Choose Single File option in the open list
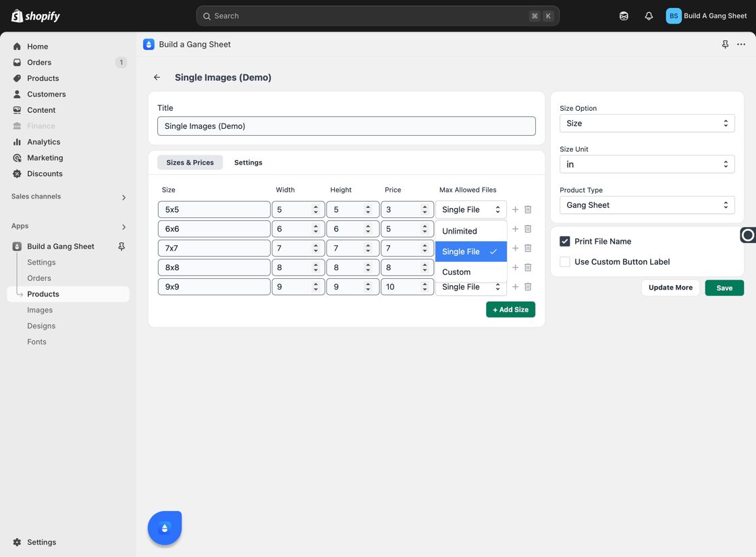 (x=471, y=252)
